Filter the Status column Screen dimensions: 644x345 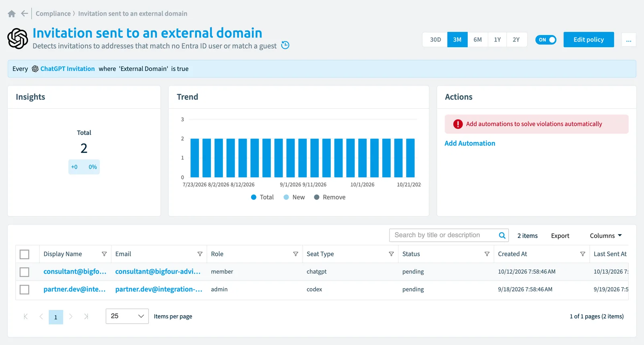tap(487, 254)
